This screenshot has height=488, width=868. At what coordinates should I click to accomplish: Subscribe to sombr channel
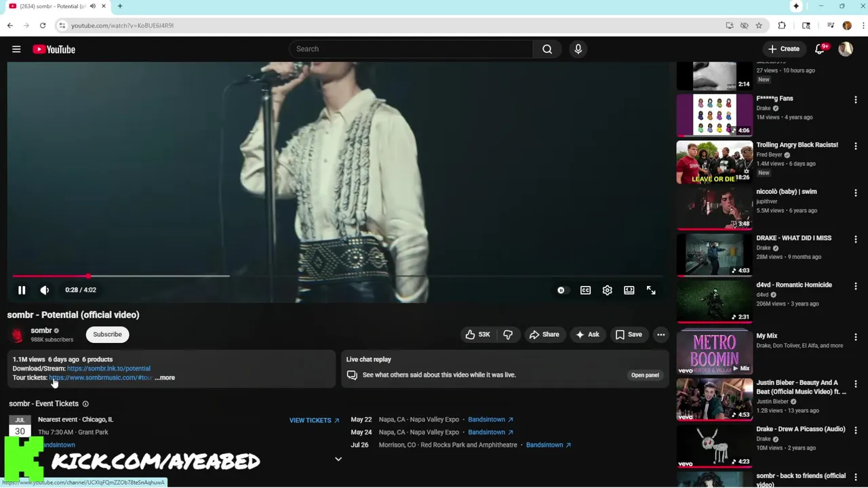pyautogui.click(x=107, y=334)
